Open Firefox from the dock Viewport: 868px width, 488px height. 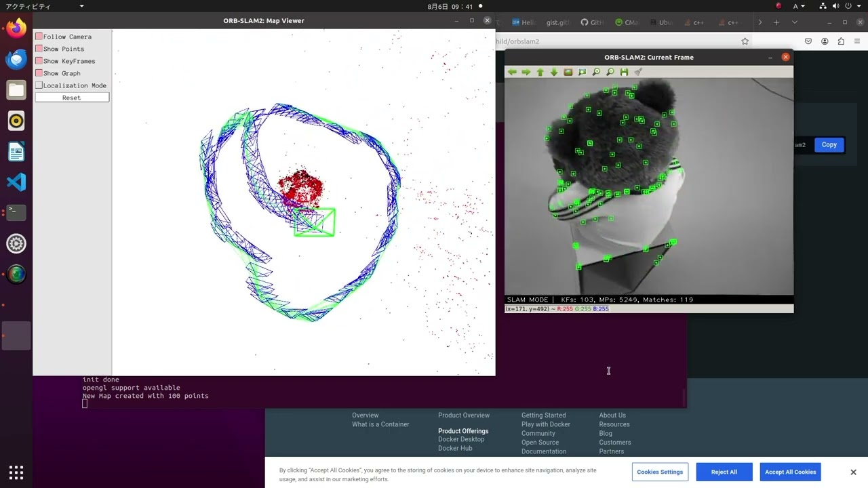point(16,28)
